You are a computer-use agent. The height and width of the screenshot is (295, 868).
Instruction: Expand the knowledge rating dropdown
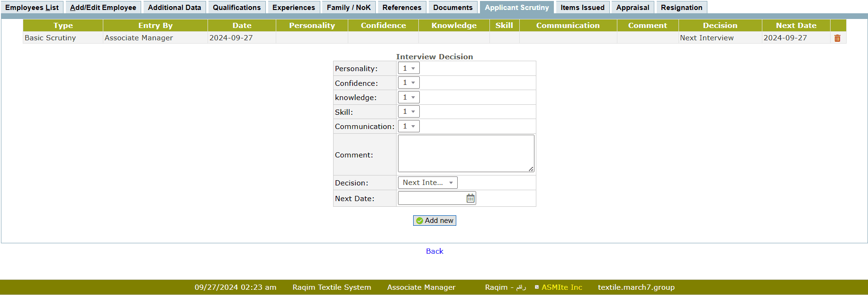[408, 97]
